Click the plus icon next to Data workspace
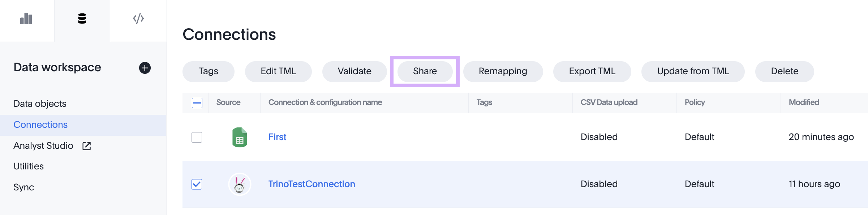Image resolution: width=868 pixels, height=215 pixels. (145, 68)
